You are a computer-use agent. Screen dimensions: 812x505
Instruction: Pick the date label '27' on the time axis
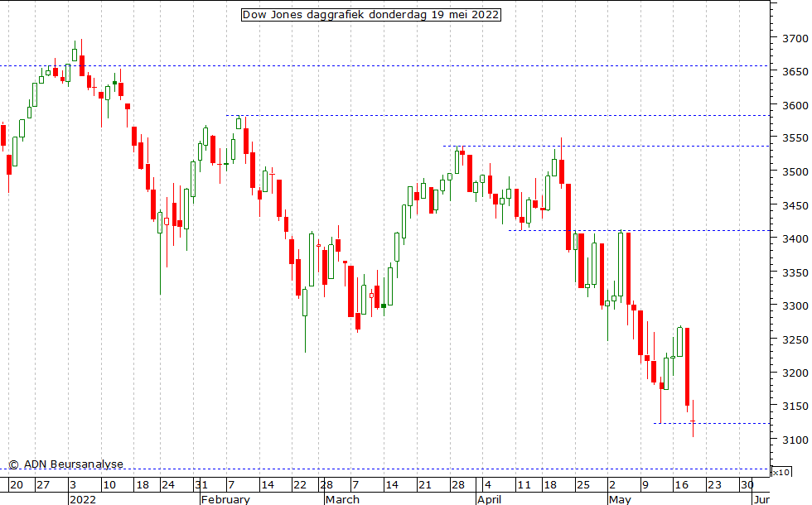pyautogui.click(x=43, y=485)
